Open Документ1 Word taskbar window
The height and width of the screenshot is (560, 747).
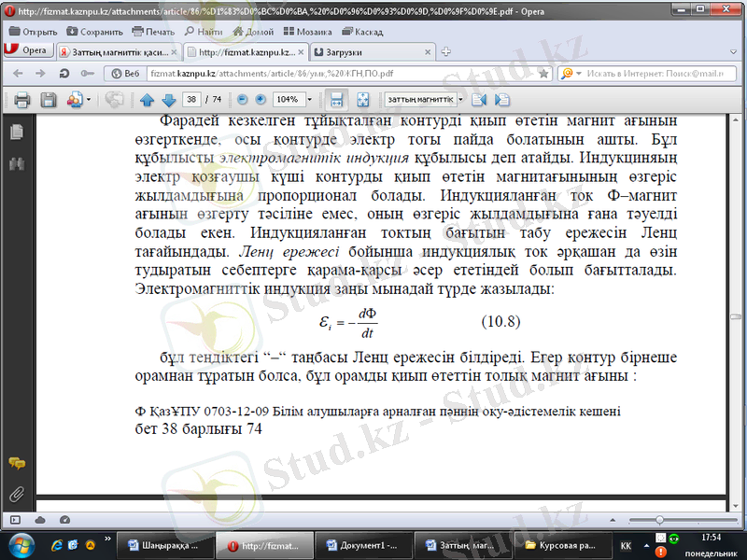[x=362, y=546]
